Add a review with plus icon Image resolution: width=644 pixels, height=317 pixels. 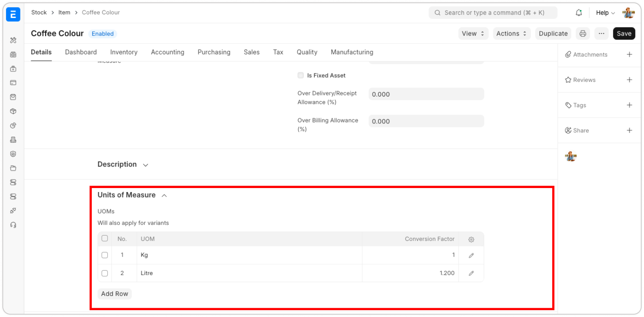click(629, 80)
